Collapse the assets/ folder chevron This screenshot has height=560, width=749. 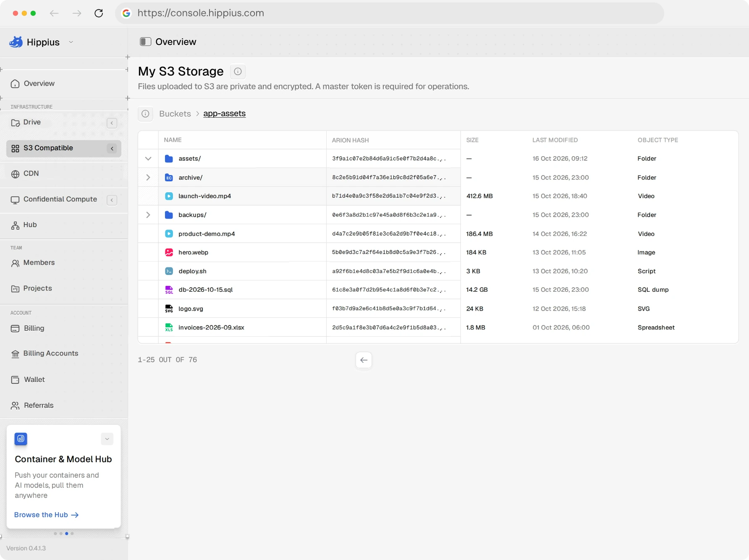coord(148,159)
